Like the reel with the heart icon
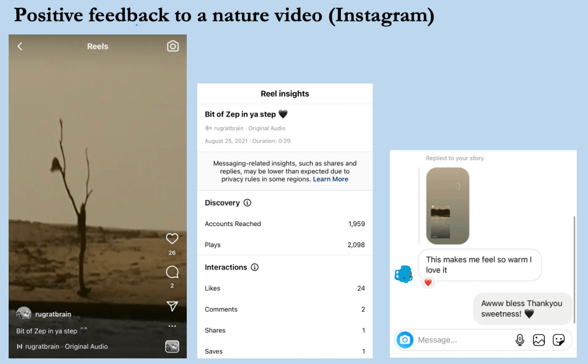This screenshot has width=588, height=364. (172, 238)
